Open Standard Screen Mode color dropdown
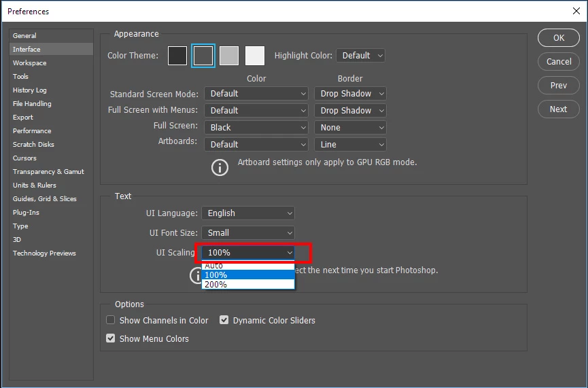 coord(256,94)
